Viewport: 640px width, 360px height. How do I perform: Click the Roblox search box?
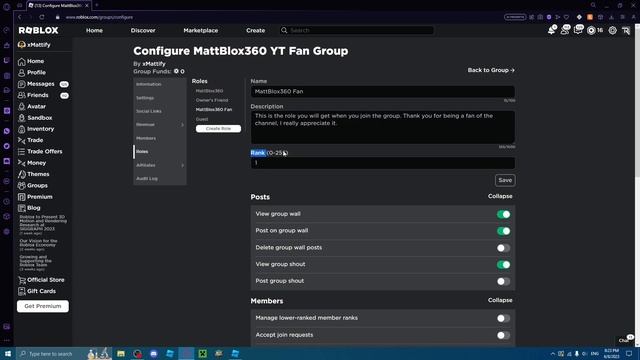[357, 30]
